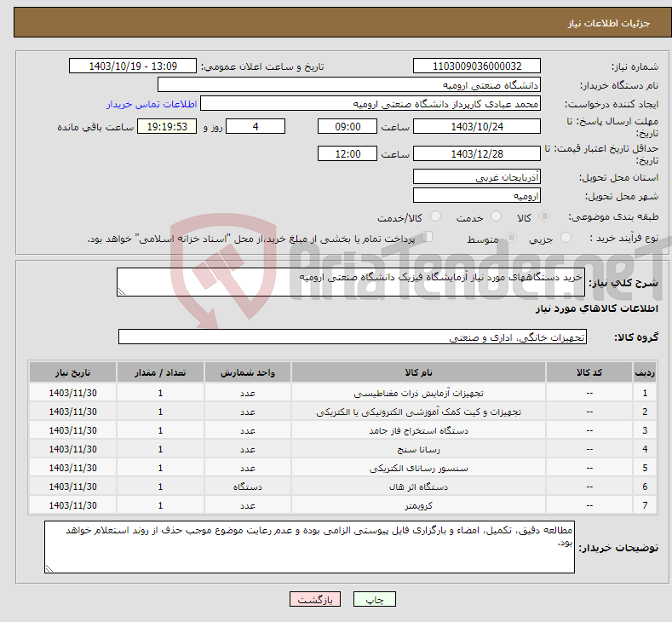The image size is (672, 622).
Task: Click the اطلاعات کالاهای مورد نیاز heading
Action: 596,308
